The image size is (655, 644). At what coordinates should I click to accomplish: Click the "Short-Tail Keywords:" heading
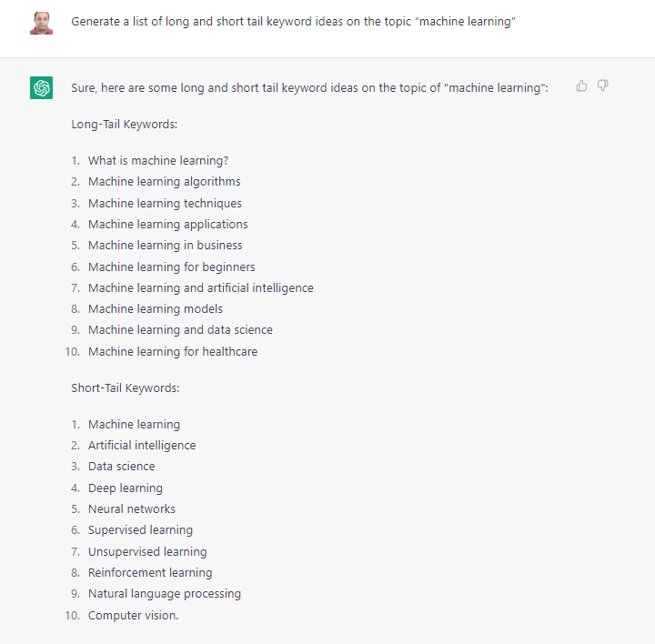126,387
